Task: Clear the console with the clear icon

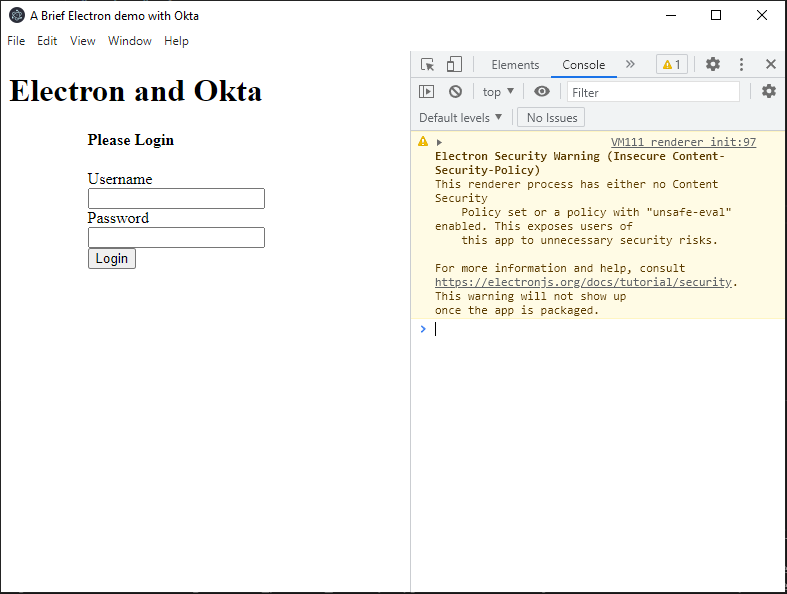Action: pos(455,92)
